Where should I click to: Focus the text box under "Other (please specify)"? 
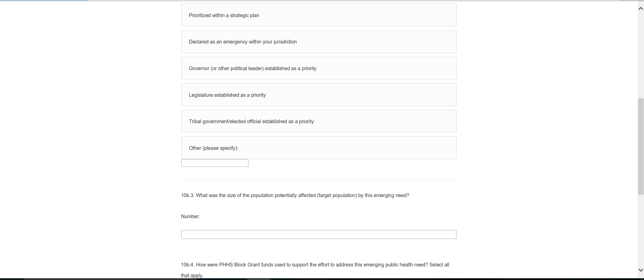(215, 163)
